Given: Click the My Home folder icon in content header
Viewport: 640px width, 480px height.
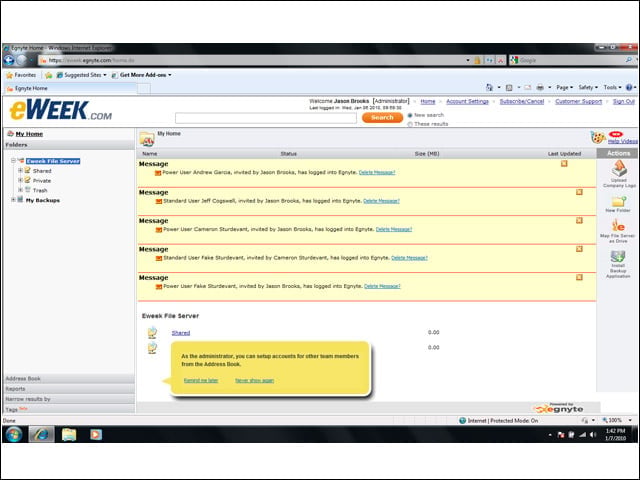Looking at the screenshot, I should 147,139.
